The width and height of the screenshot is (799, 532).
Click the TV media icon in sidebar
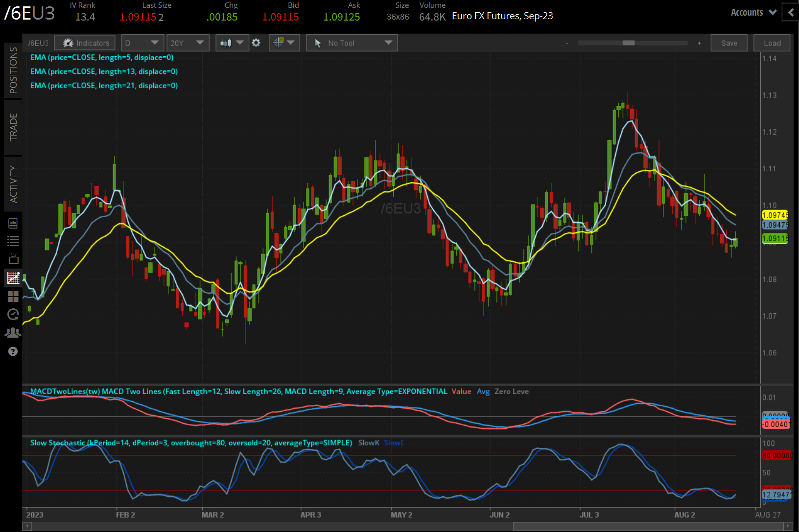13,259
